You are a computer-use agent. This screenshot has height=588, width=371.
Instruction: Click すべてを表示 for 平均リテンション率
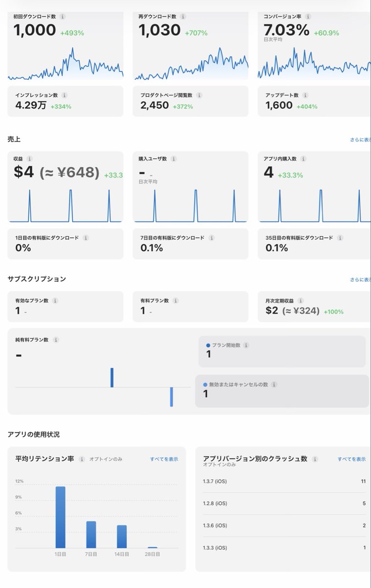(x=164, y=459)
